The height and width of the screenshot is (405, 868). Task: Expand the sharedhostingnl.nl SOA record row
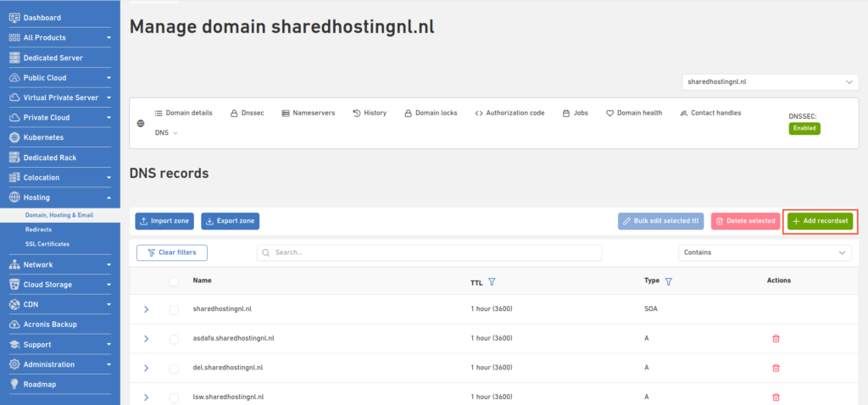(146, 309)
